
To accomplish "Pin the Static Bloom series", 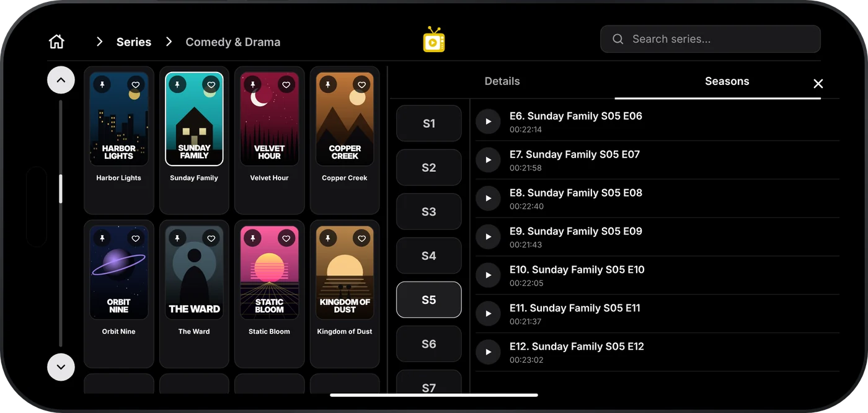I will point(252,238).
